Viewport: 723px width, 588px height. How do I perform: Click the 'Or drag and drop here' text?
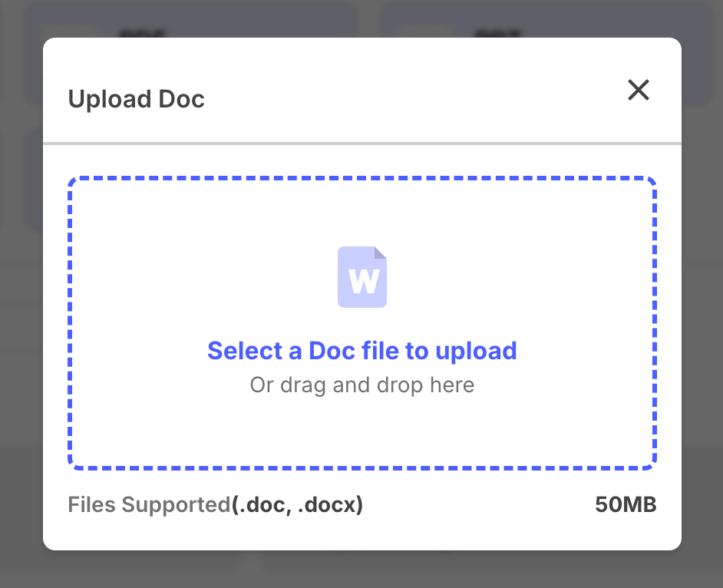(362, 385)
